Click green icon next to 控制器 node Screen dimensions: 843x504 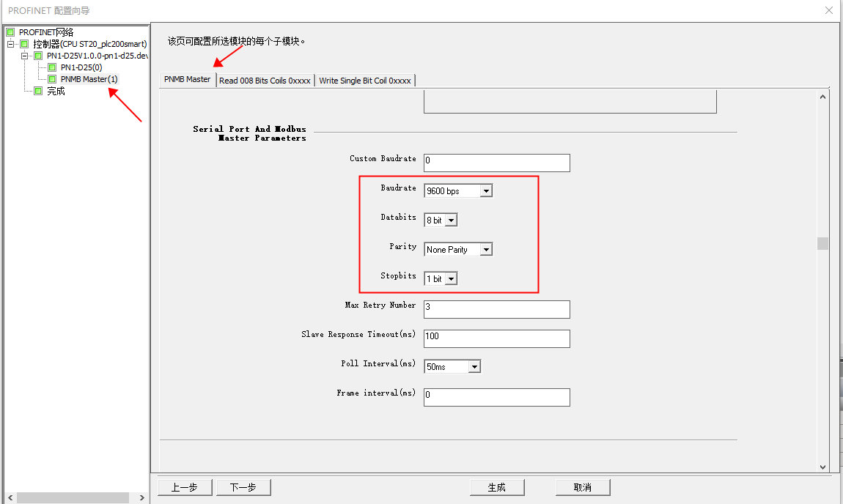coord(24,44)
